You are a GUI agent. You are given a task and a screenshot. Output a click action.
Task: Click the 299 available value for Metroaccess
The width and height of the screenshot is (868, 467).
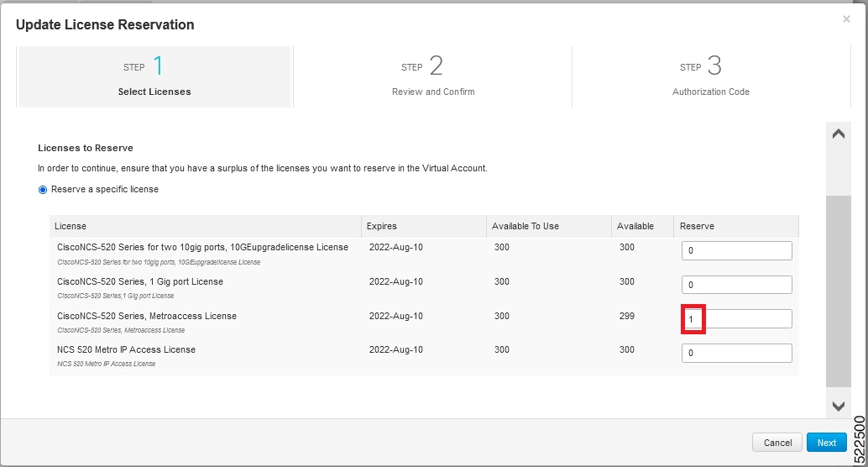point(626,316)
